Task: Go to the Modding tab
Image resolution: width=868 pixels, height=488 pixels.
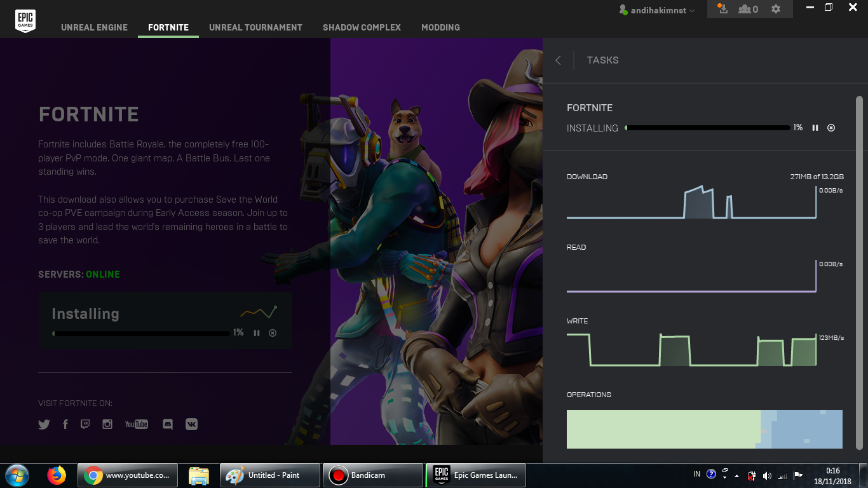Action: (x=440, y=27)
